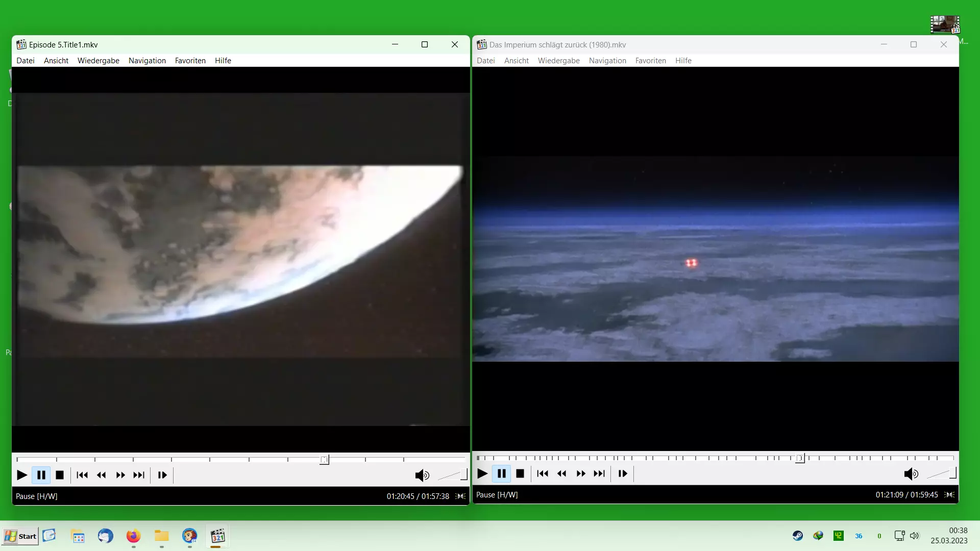Viewport: 980px width, 551px height.
Task: Click network tray icon
Action: coord(899,536)
